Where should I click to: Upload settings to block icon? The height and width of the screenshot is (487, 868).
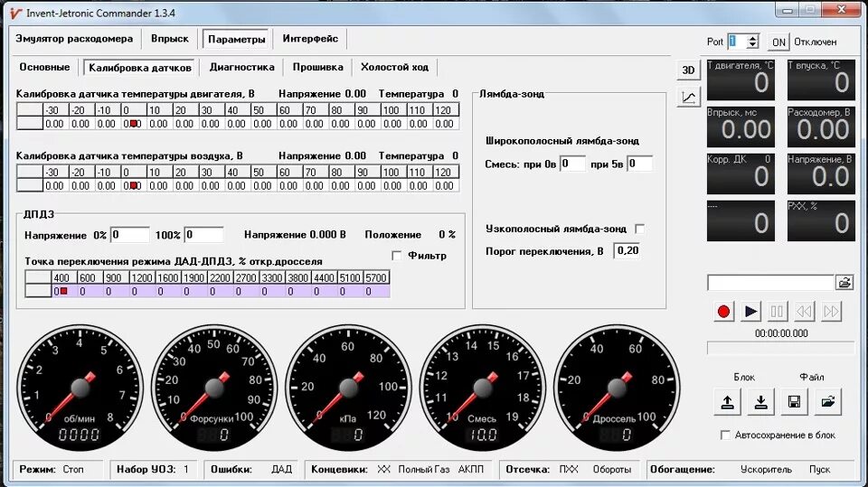click(x=727, y=402)
